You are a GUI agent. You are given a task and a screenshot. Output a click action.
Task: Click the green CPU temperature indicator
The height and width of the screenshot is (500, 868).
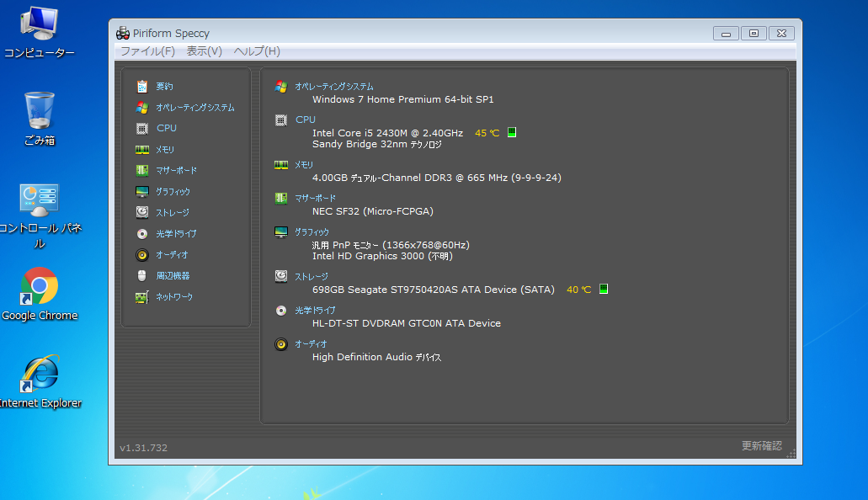[512, 132]
